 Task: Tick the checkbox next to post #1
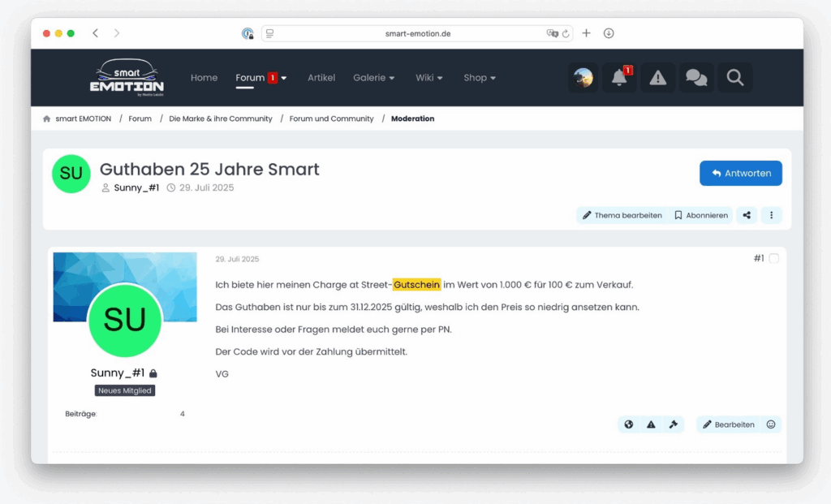pos(773,259)
